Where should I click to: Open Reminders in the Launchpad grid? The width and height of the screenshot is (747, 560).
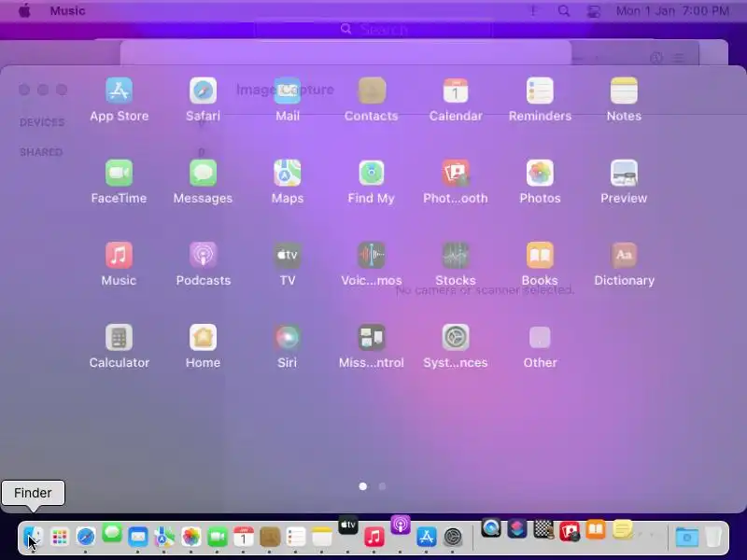tap(540, 91)
